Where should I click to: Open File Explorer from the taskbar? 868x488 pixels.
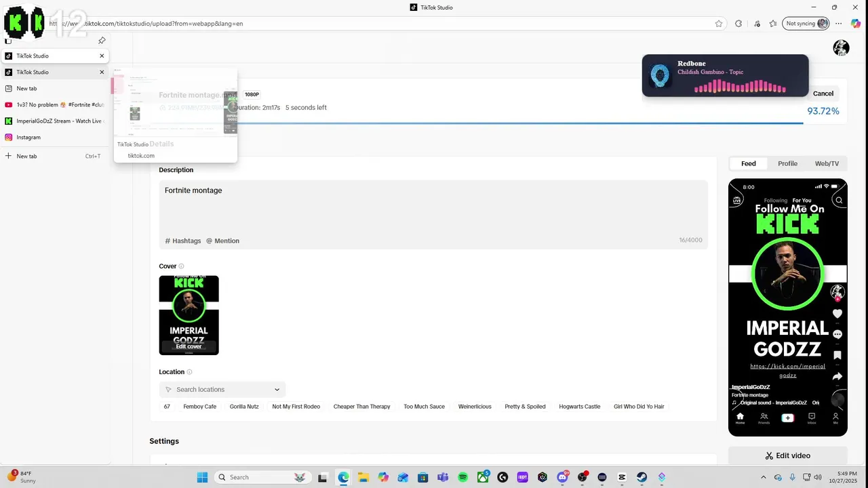(363, 477)
